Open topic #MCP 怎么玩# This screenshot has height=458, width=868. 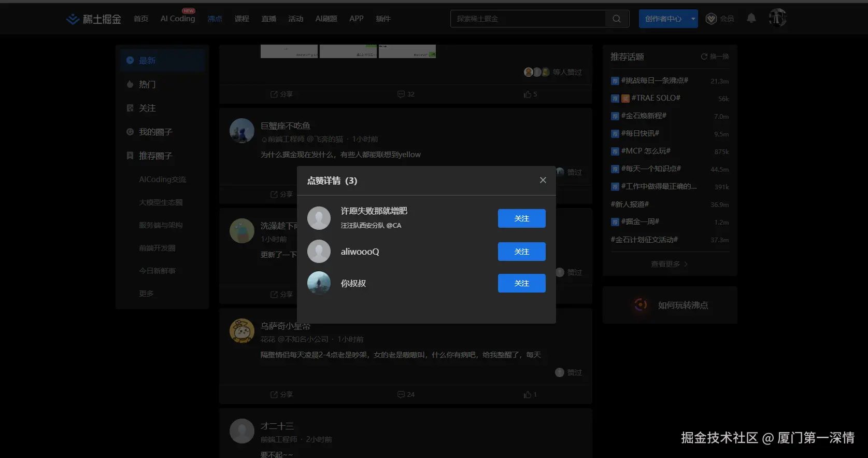[646, 151]
